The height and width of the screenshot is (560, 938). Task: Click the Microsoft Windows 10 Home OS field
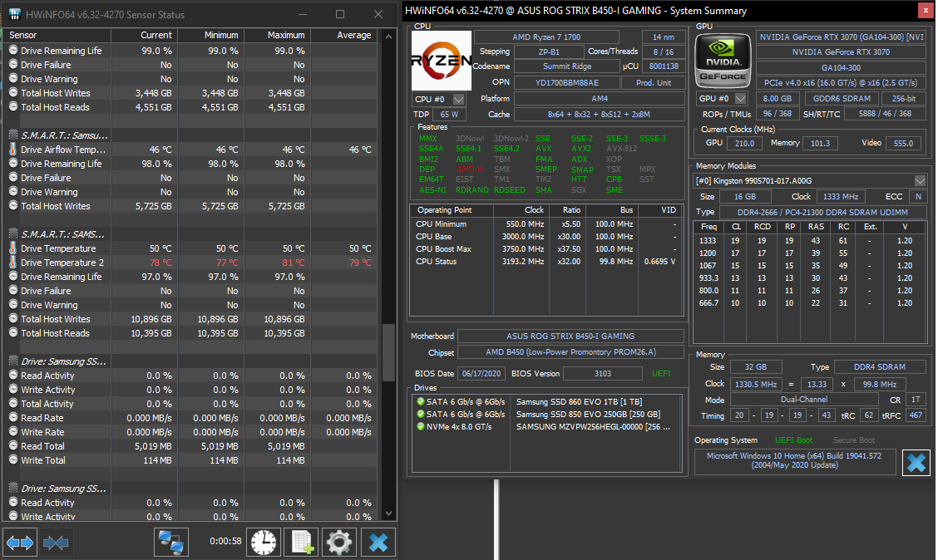pos(794,460)
